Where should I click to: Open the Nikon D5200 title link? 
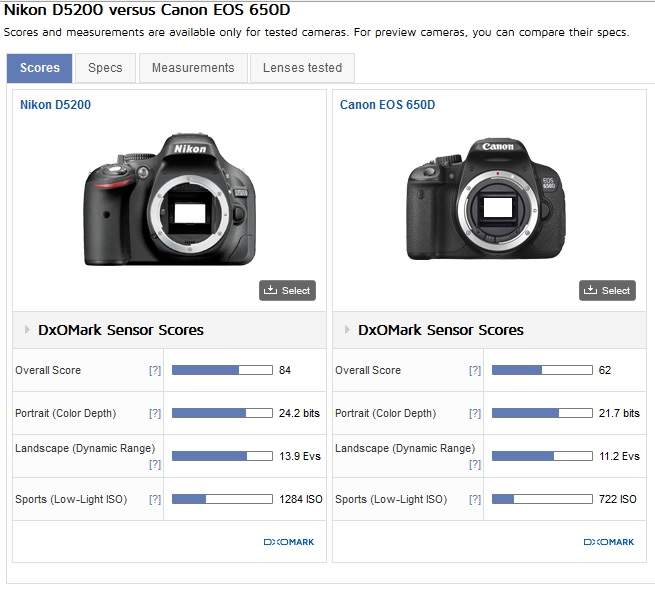[x=55, y=105]
